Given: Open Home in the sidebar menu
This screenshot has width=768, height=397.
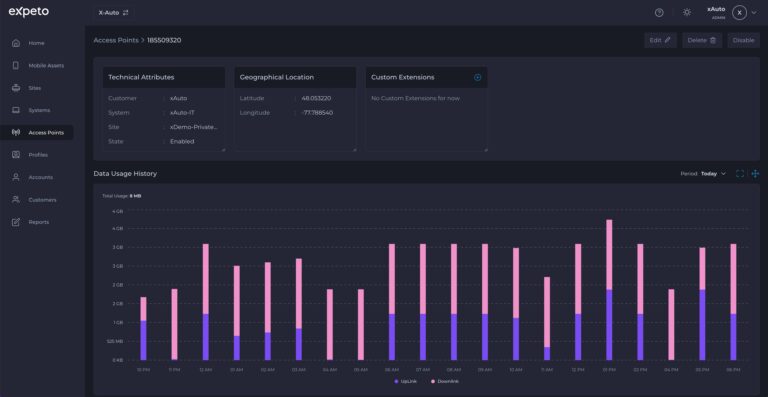Looking at the screenshot, I should click(x=37, y=43).
